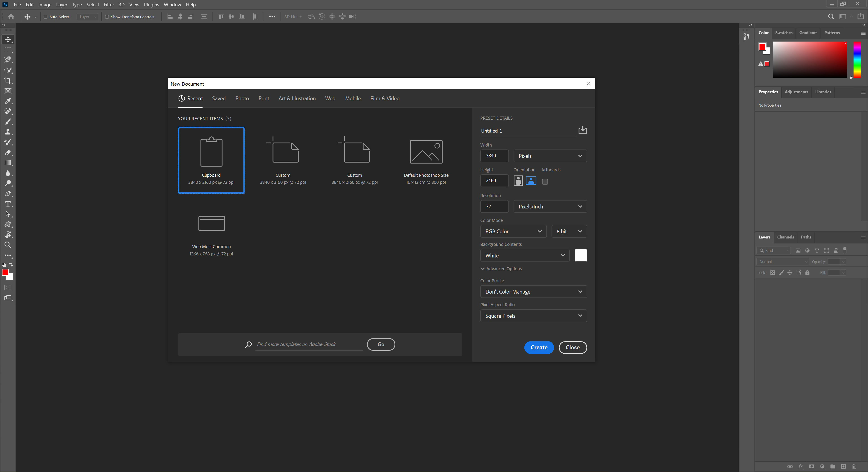Click the Home icon in options bar
The image size is (868, 472).
coord(11,16)
